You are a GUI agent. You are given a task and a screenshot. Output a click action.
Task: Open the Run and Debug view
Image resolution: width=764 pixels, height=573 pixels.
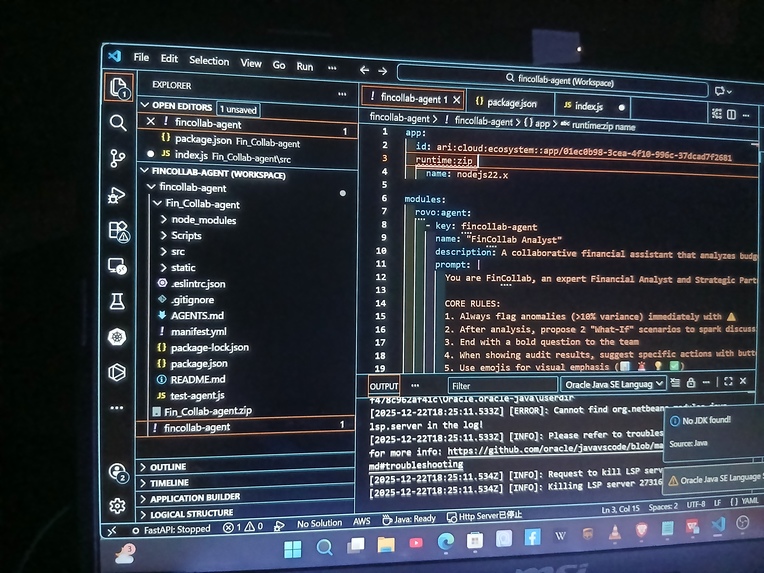pos(116,194)
